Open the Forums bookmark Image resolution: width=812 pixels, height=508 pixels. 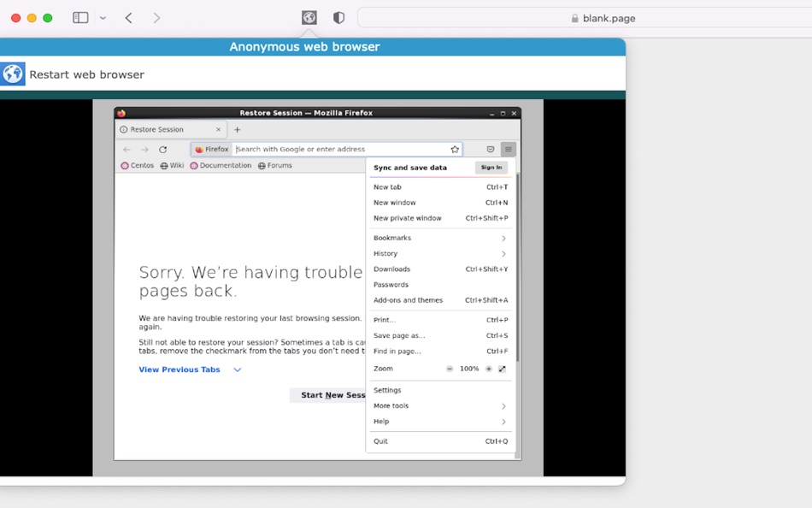(275, 165)
